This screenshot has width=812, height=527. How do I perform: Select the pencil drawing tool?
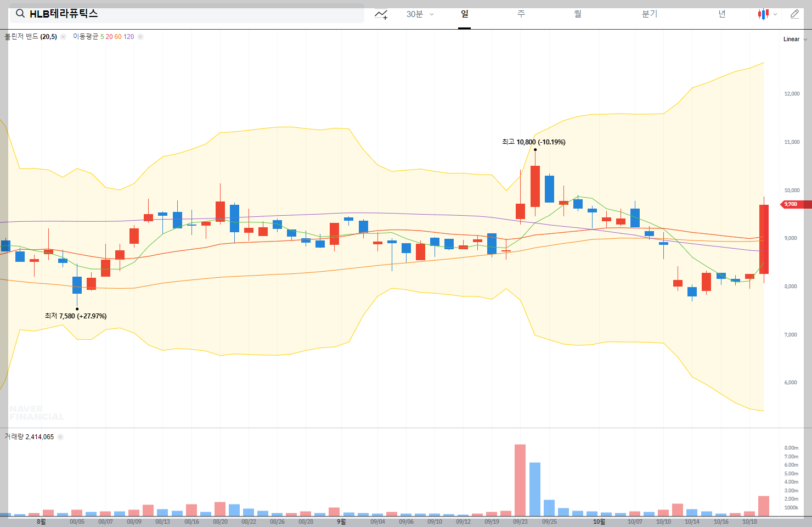tap(794, 14)
